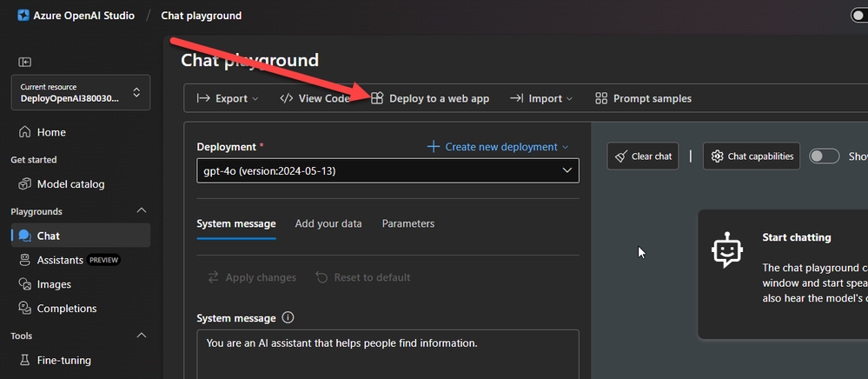Click the Deploy to a web app icon
868x379 pixels.
coord(377,98)
